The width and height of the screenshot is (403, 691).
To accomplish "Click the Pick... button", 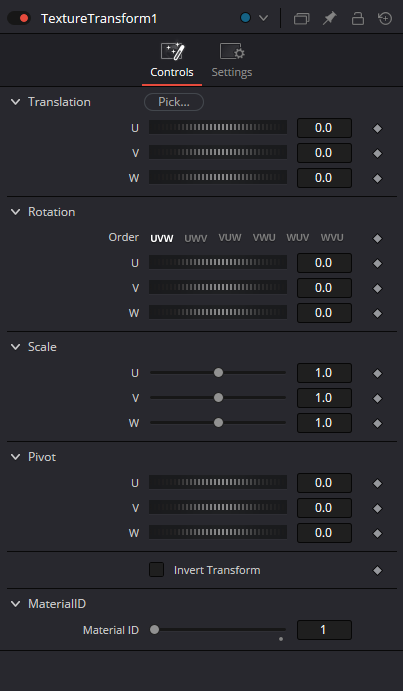I will pyautogui.click(x=174, y=102).
